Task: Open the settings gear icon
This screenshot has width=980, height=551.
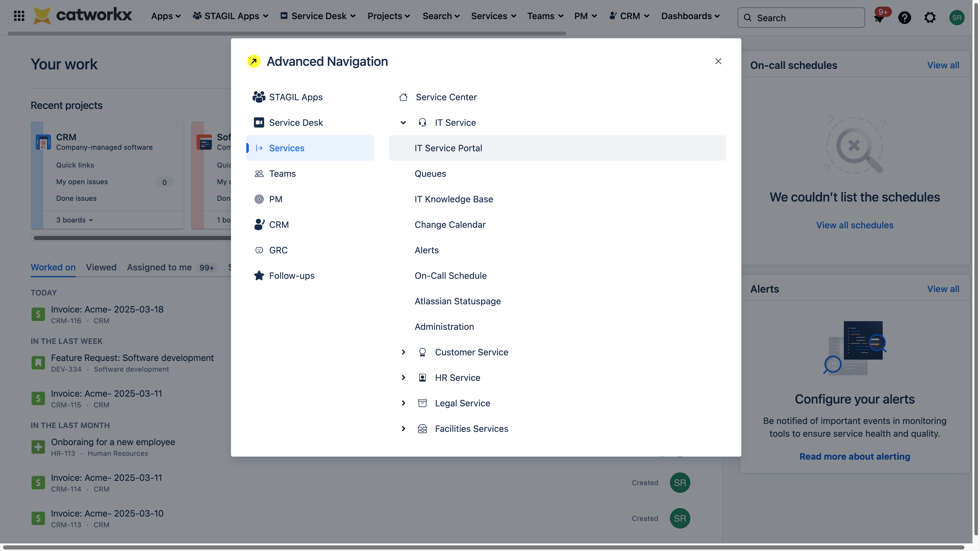Action: pos(930,18)
